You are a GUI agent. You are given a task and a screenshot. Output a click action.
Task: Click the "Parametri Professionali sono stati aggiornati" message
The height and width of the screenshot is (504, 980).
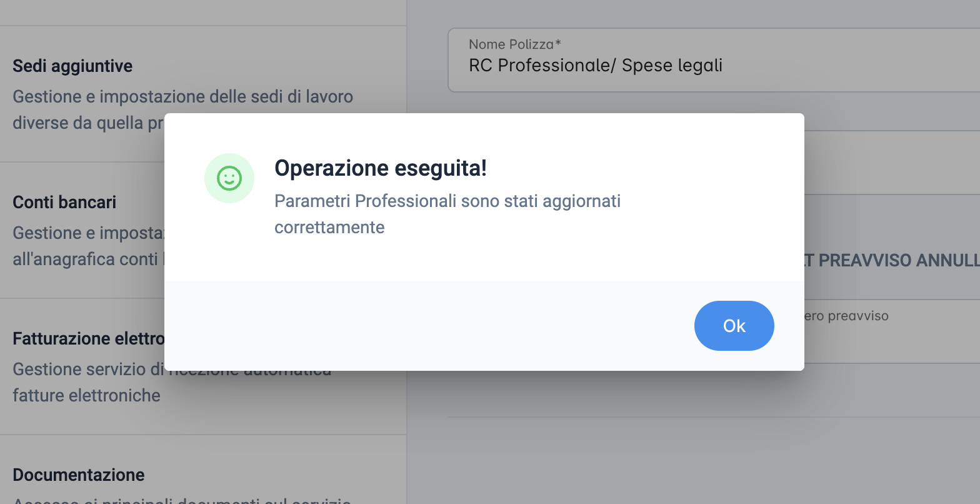pyautogui.click(x=447, y=201)
